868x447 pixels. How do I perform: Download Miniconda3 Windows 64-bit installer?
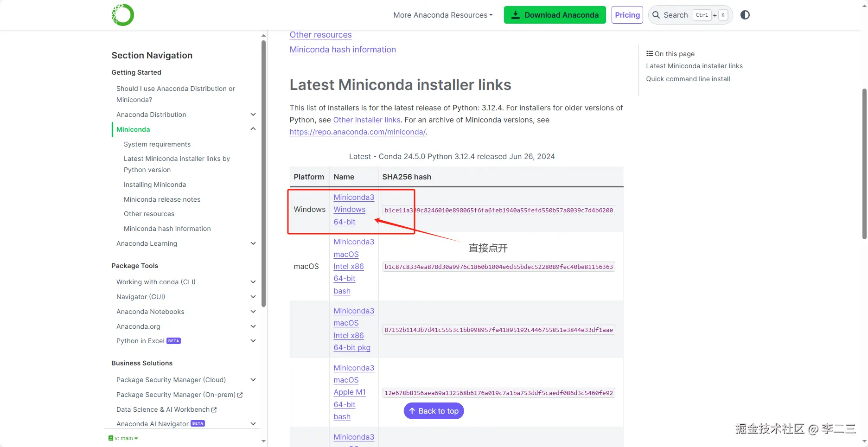pos(354,210)
